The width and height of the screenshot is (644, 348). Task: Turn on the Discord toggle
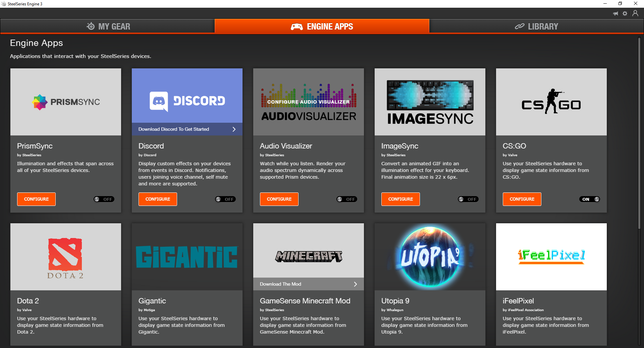click(x=225, y=199)
